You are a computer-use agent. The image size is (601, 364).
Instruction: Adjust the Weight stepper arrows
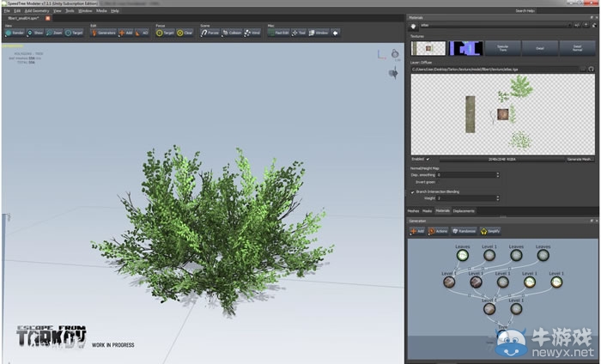click(x=497, y=198)
